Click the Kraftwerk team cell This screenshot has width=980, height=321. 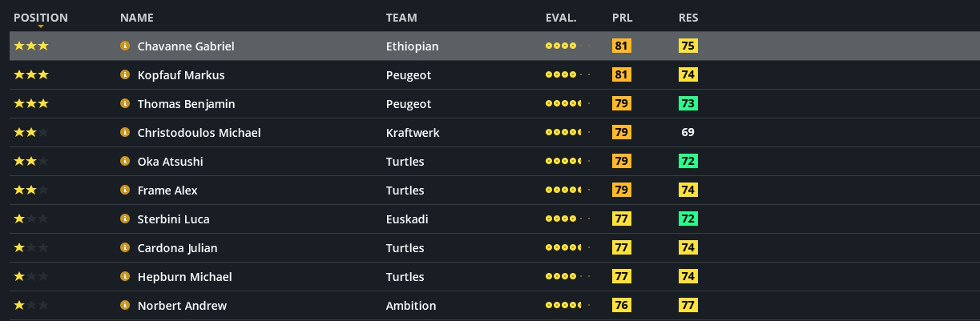(413, 133)
